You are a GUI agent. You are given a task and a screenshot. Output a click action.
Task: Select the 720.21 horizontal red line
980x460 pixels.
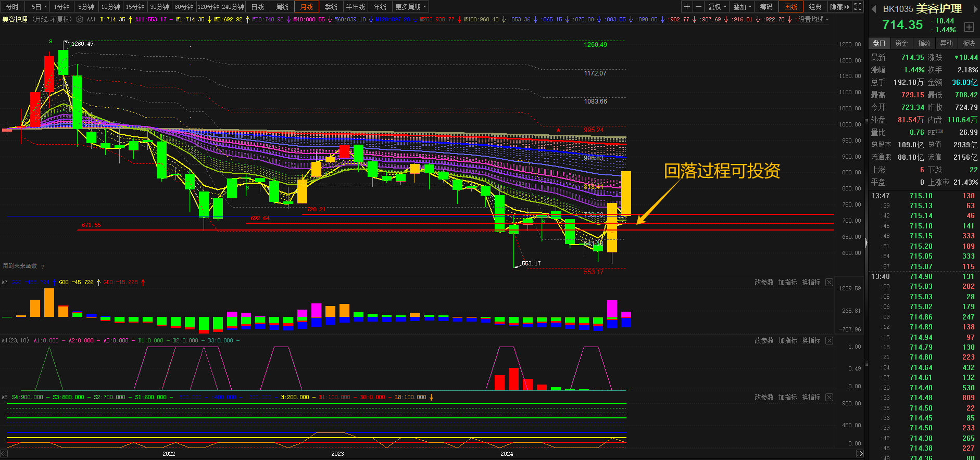pyautogui.click(x=568, y=214)
